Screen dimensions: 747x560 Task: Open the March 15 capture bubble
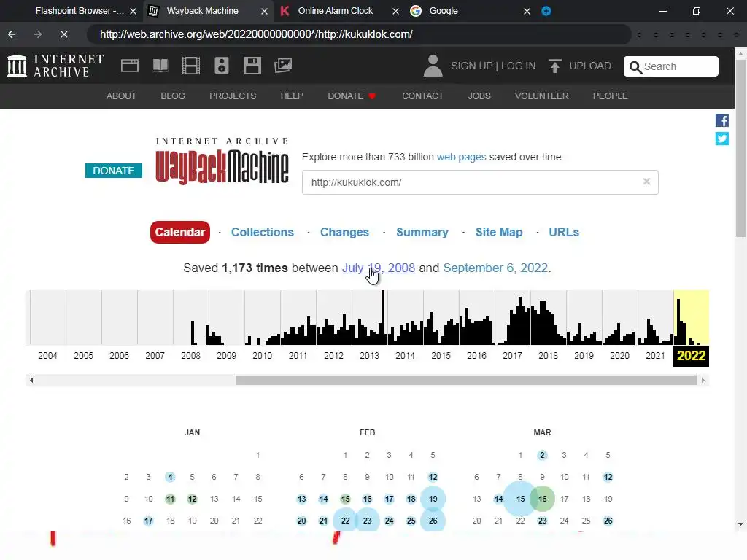click(x=520, y=499)
